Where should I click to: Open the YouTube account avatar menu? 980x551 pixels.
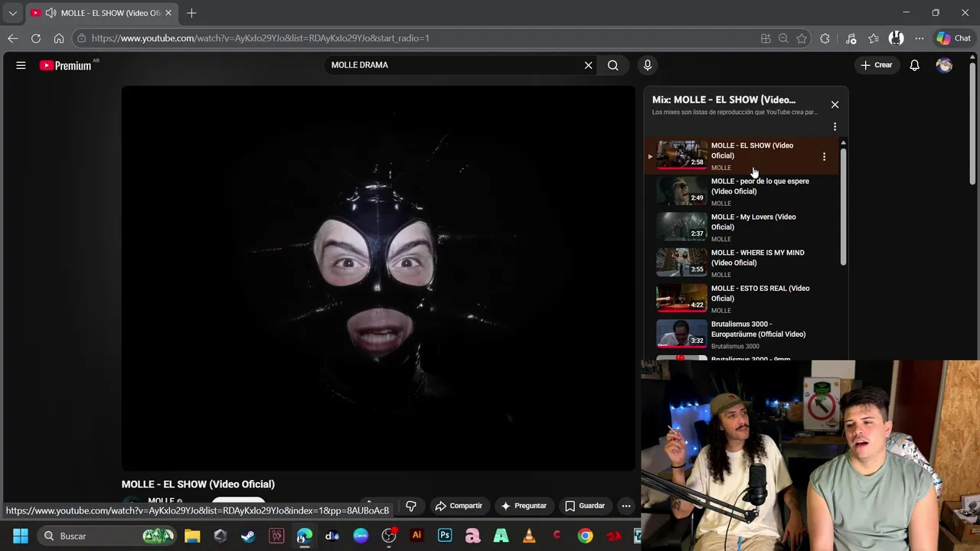tap(944, 65)
